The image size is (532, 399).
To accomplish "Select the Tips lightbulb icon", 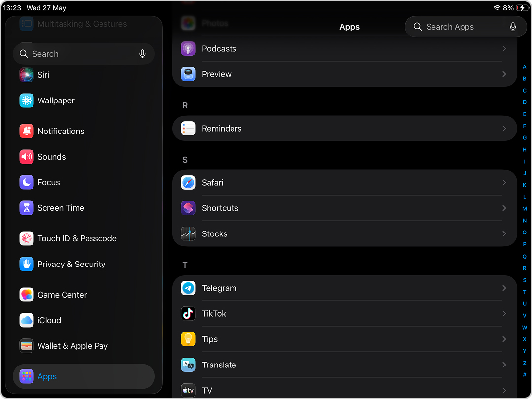I will pos(188,339).
